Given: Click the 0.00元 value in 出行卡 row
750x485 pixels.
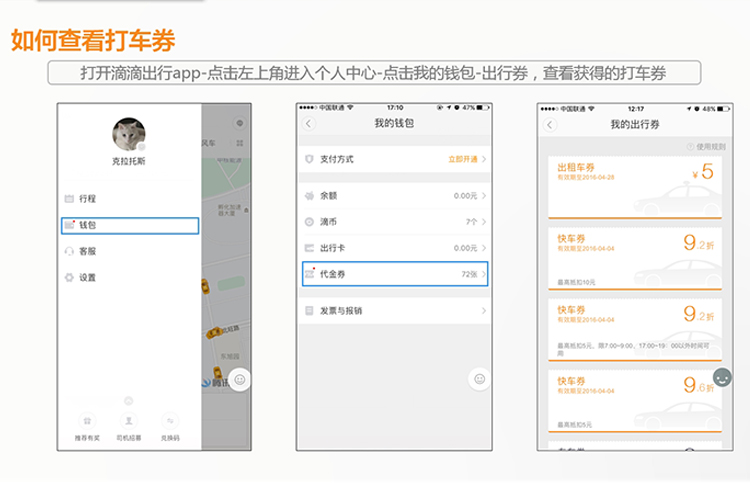Looking at the screenshot, I should pyautogui.click(x=465, y=248).
